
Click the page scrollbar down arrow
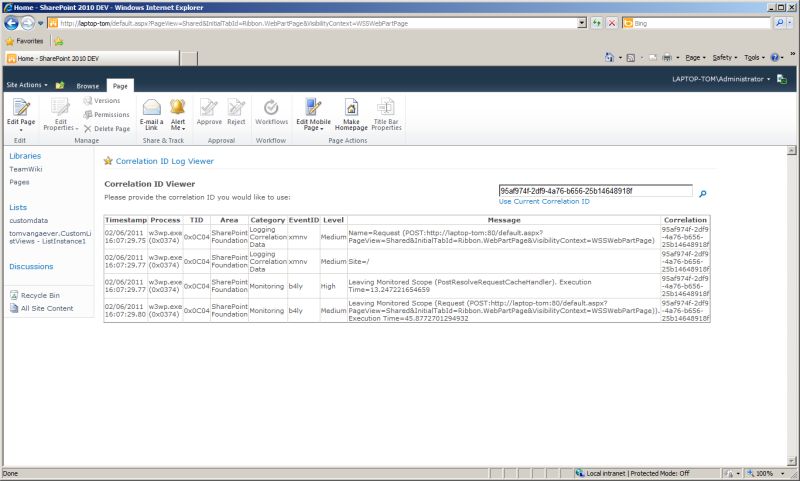[791, 460]
